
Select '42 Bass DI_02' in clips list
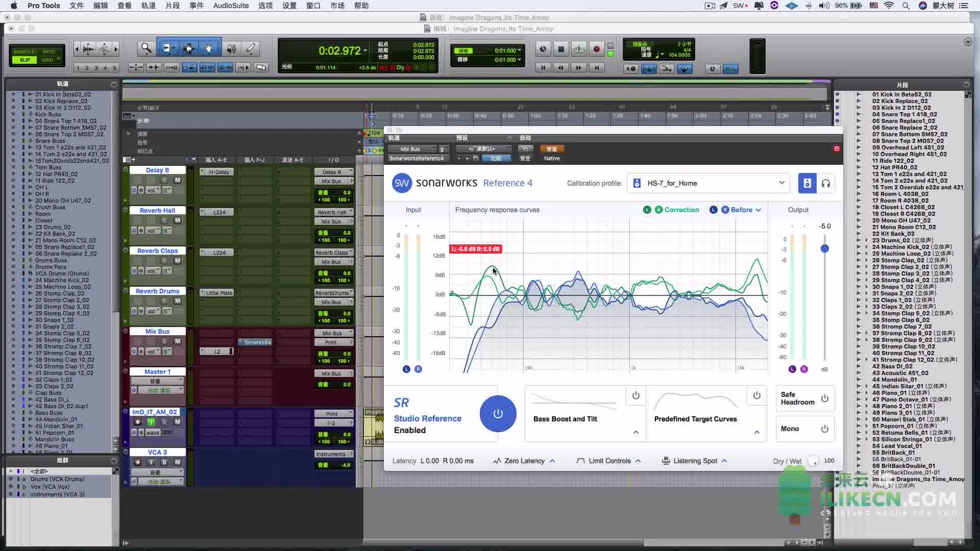(893, 366)
